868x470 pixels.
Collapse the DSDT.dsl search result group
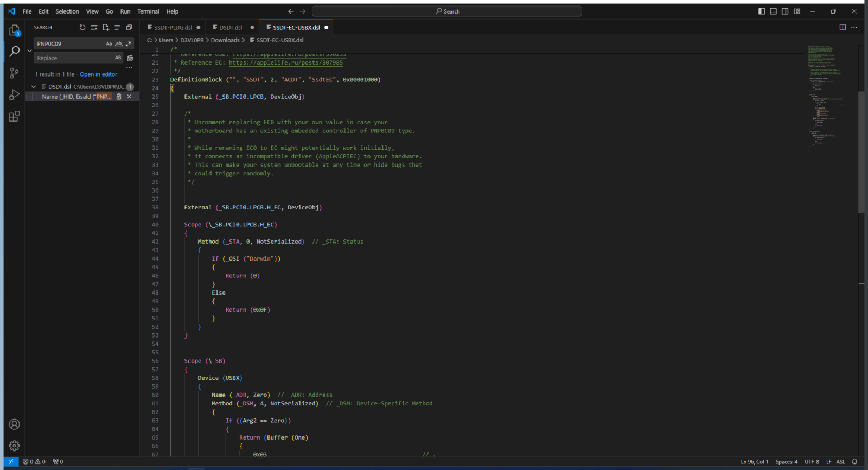34,87
